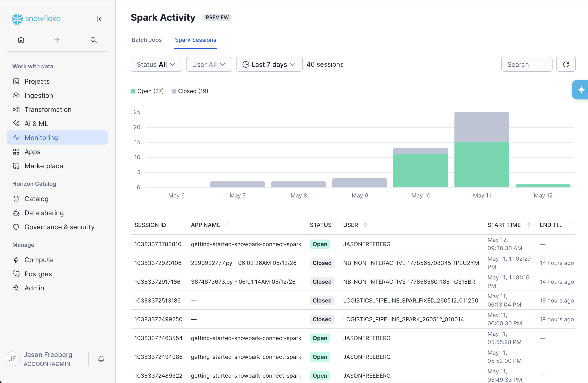Open the Last 7 days dropdown
This screenshot has width=588, height=383.
click(269, 64)
